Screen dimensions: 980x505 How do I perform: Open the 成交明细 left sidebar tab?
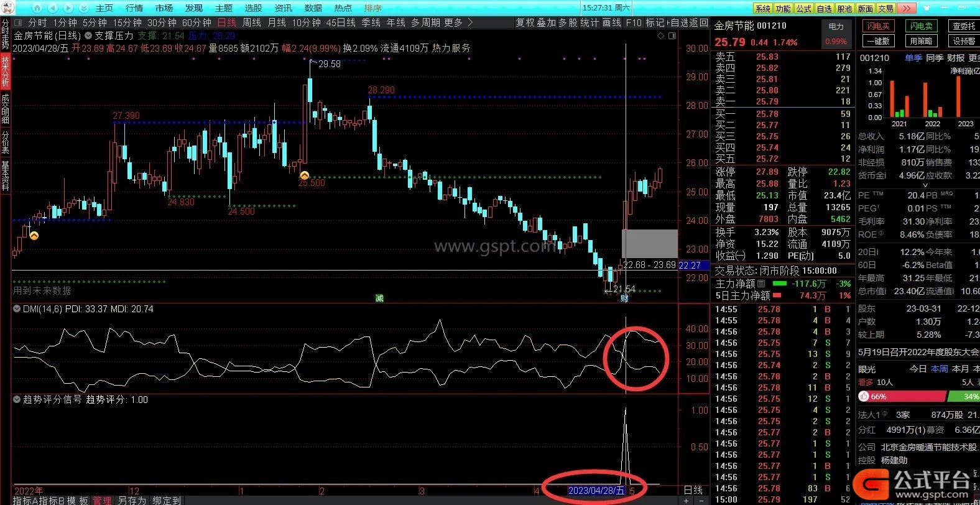[x=5, y=108]
